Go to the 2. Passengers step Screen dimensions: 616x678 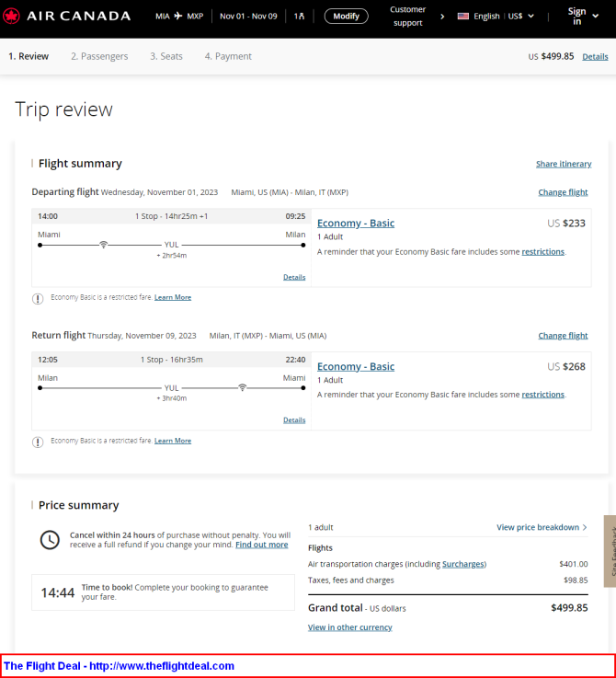(99, 56)
